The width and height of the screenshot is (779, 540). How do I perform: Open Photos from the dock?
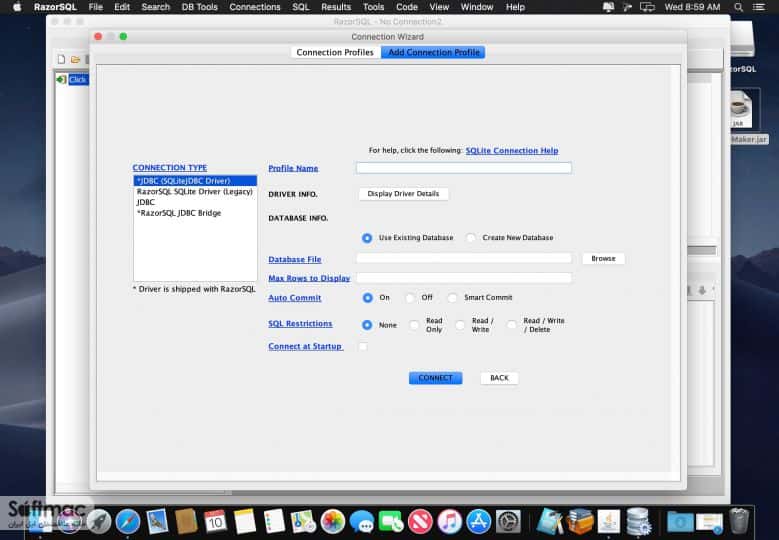(x=332, y=522)
